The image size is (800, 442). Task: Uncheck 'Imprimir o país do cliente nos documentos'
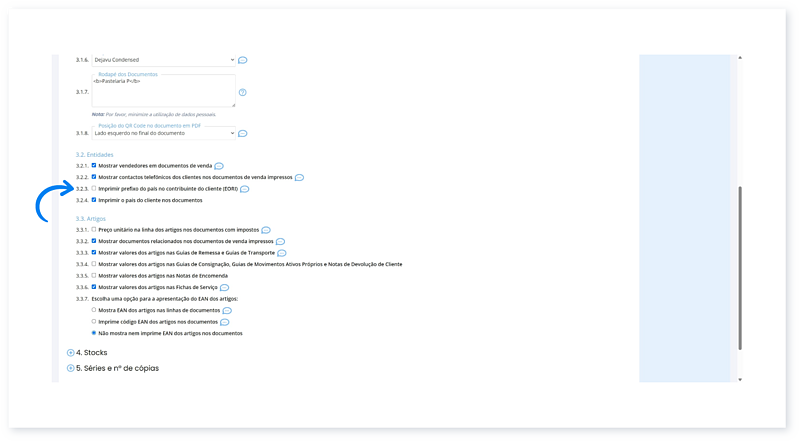pyautogui.click(x=94, y=200)
